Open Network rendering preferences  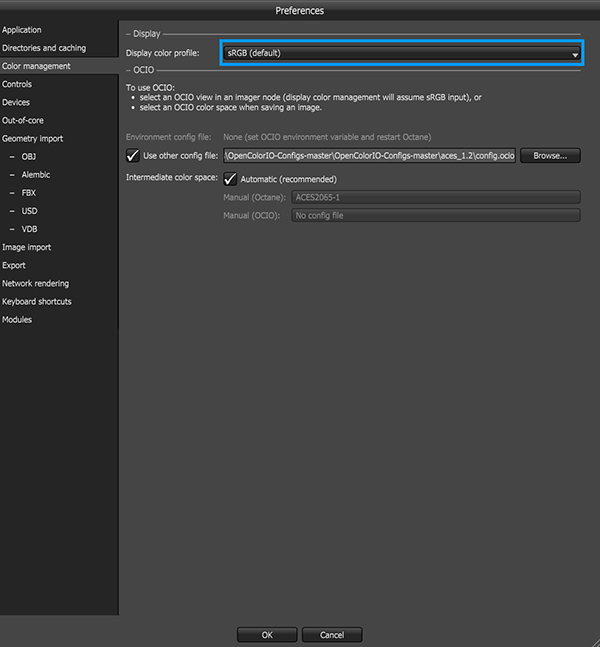pyautogui.click(x=35, y=283)
